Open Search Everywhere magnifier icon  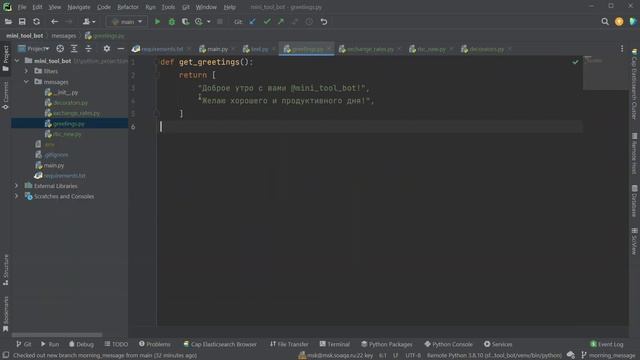coord(605,22)
